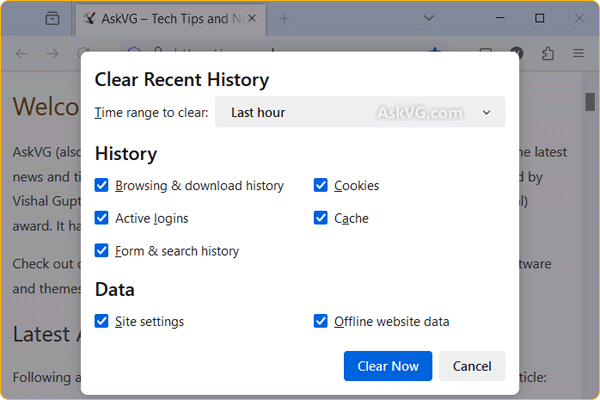Uncheck Offline website data
The image size is (600, 400).
321,321
